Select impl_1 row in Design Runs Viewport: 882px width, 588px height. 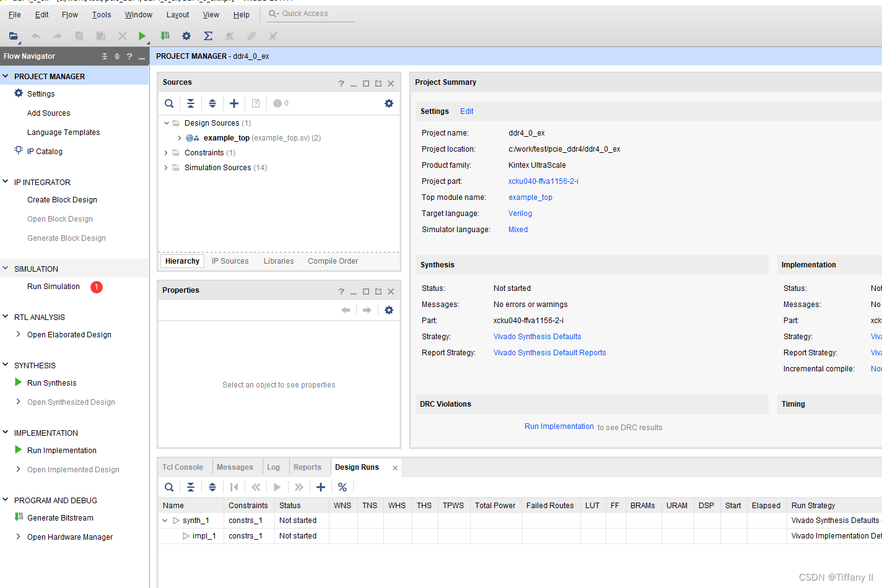click(x=520, y=536)
